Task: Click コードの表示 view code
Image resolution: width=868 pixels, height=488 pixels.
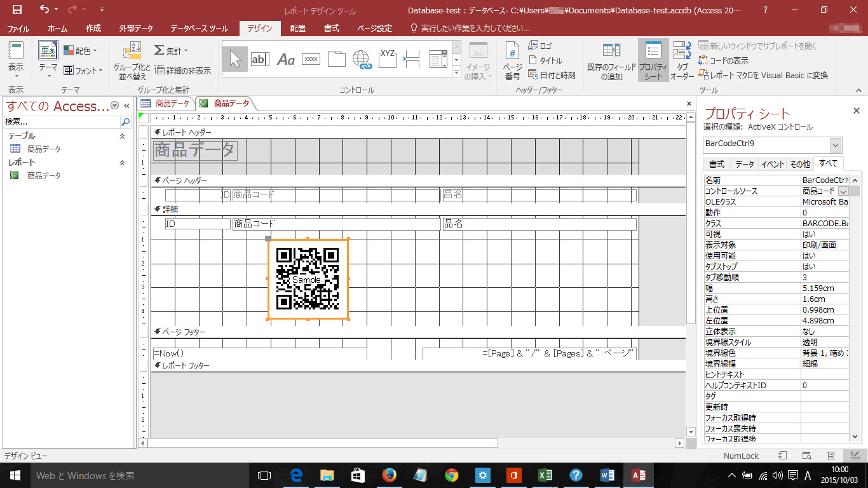Action: pyautogui.click(x=723, y=60)
